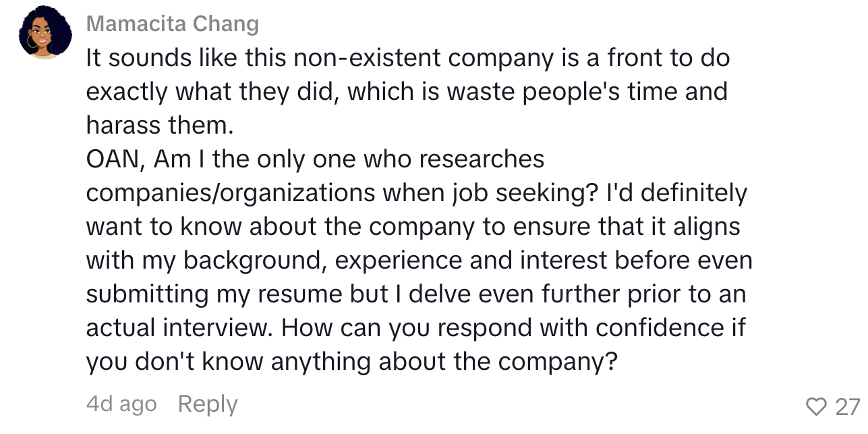The image size is (868, 434).
Task: Click the text 'companies/organizations'
Action: [x=231, y=194]
